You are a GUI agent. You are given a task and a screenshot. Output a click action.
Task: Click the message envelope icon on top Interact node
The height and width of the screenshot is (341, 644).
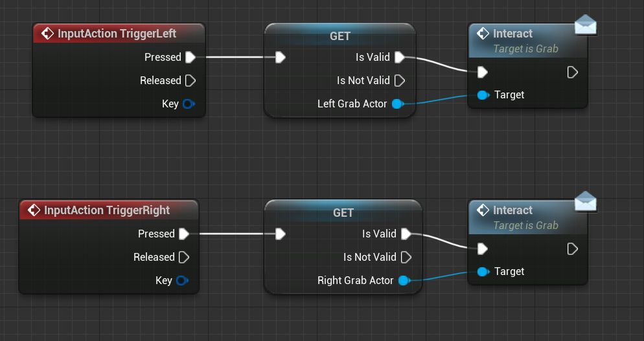point(585,25)
